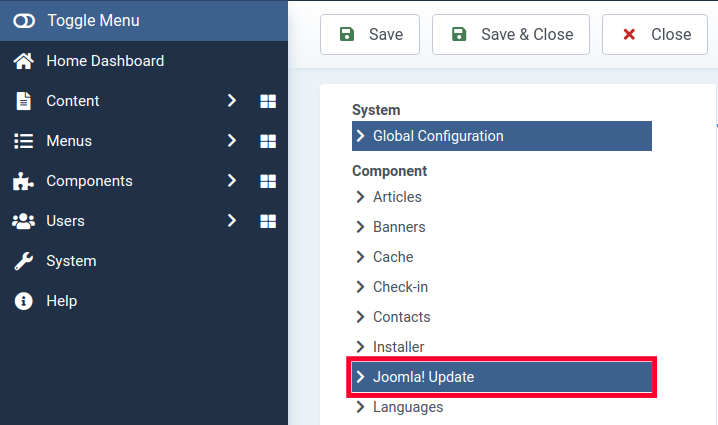Click the Users group icon

[x=23, y=221]
